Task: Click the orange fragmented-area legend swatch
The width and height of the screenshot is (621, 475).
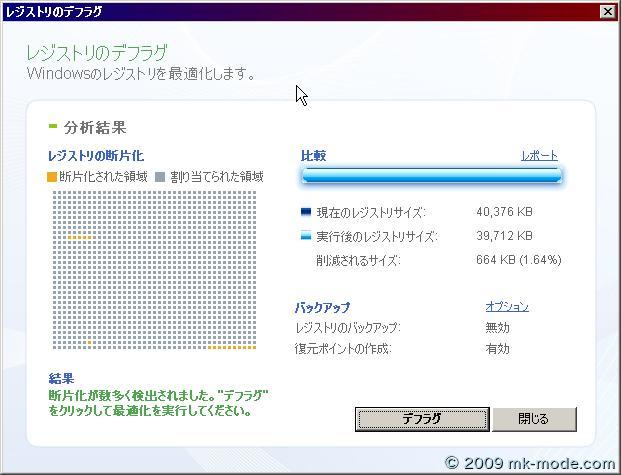Action: tap(53, 177)
